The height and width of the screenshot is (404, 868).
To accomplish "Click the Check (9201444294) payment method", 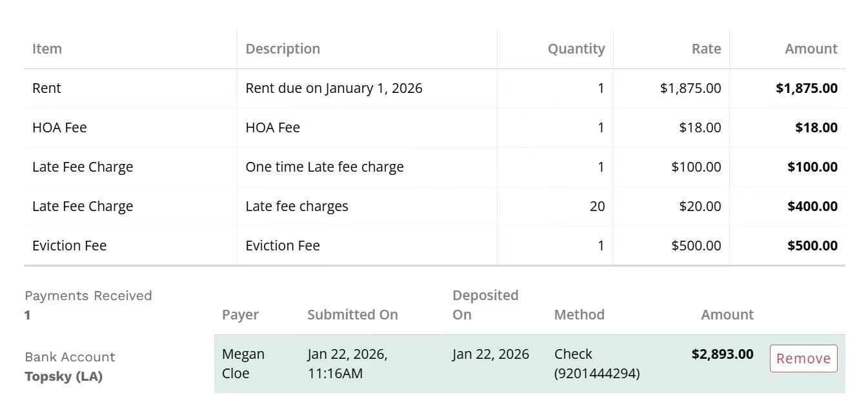I will 596,363.
